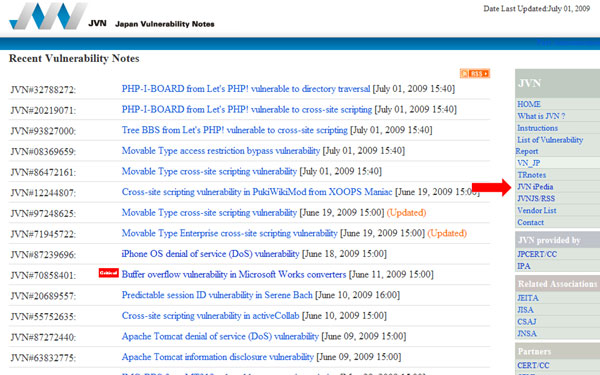Visit IPA under JVN provided by
This screenshot has width=600, height=375.
524,266
